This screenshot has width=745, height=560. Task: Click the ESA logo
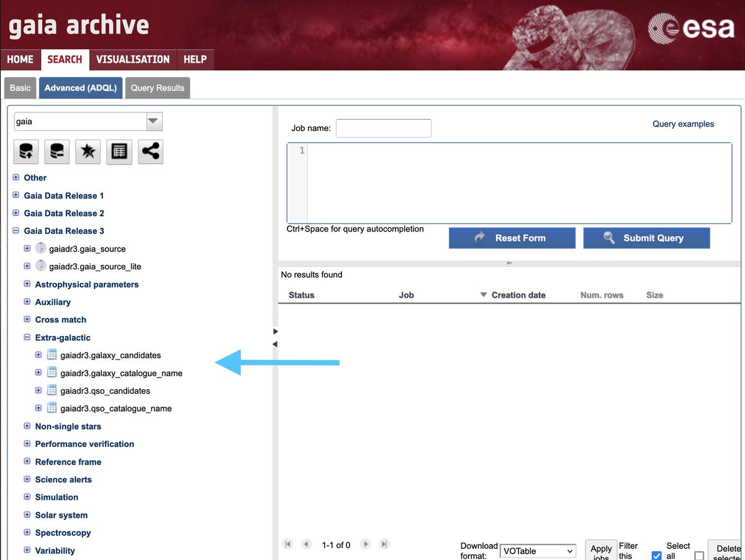691,29
